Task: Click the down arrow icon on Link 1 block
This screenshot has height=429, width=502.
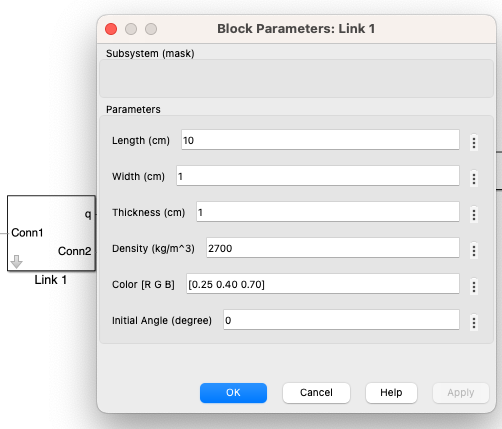Action: point(16,262)
